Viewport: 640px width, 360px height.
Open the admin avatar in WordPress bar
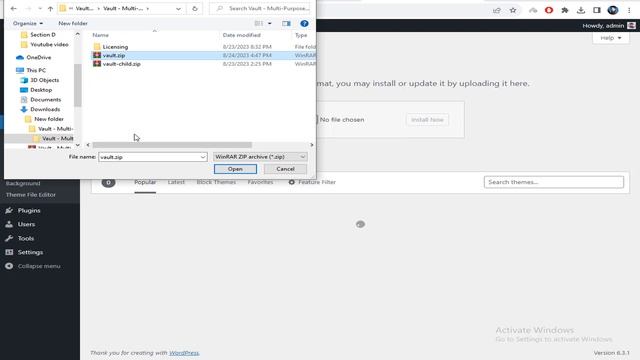click(631, 26)
